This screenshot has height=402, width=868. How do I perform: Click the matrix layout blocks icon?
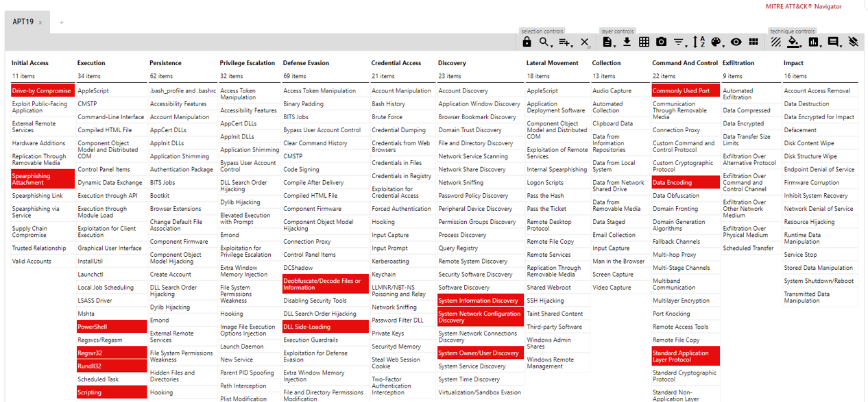pos(754,42)
